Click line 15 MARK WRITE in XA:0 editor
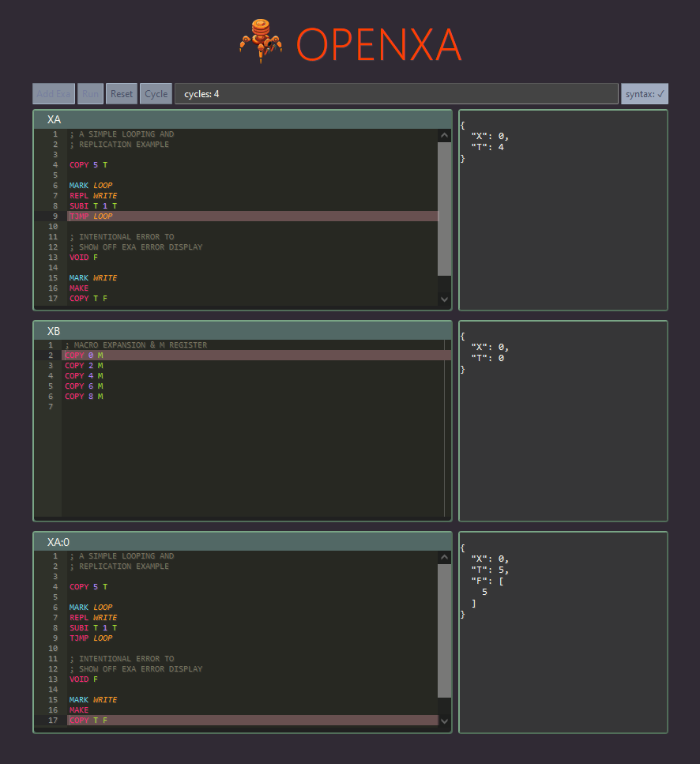The height and width of the screenshot is (764, 700). tap(93, 700)
